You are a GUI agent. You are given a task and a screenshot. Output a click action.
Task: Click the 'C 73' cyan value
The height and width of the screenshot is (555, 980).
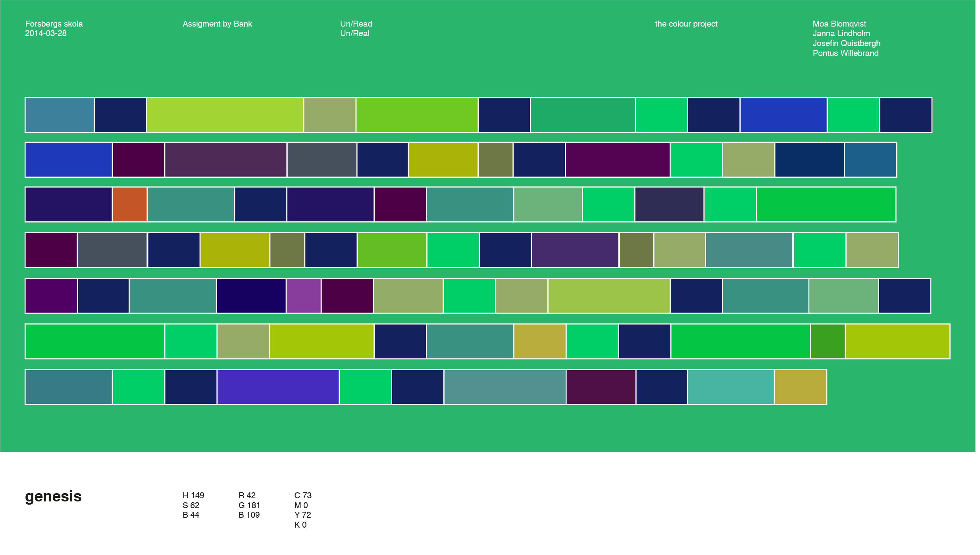[303, 495]
